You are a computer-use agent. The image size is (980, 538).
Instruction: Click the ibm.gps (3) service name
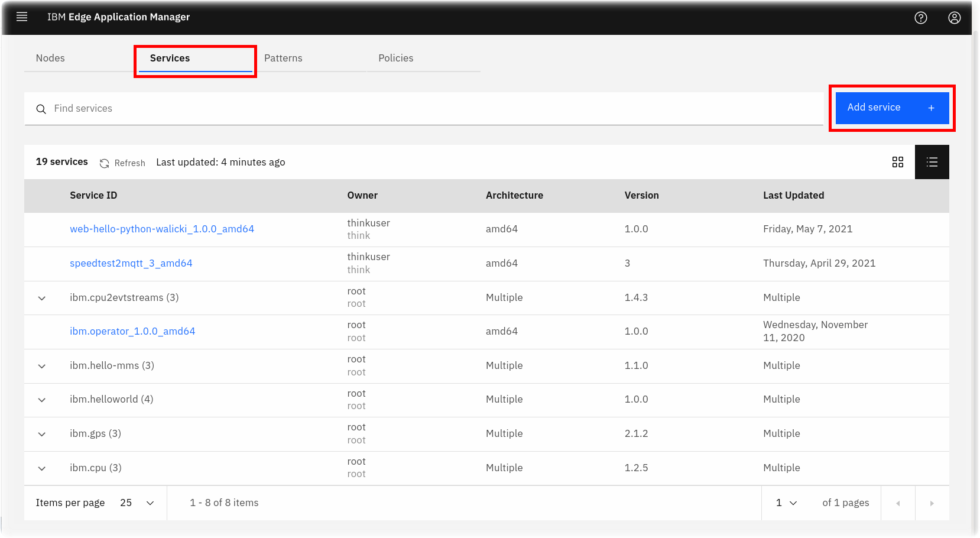pyautogui.click(x=95, y=433)
